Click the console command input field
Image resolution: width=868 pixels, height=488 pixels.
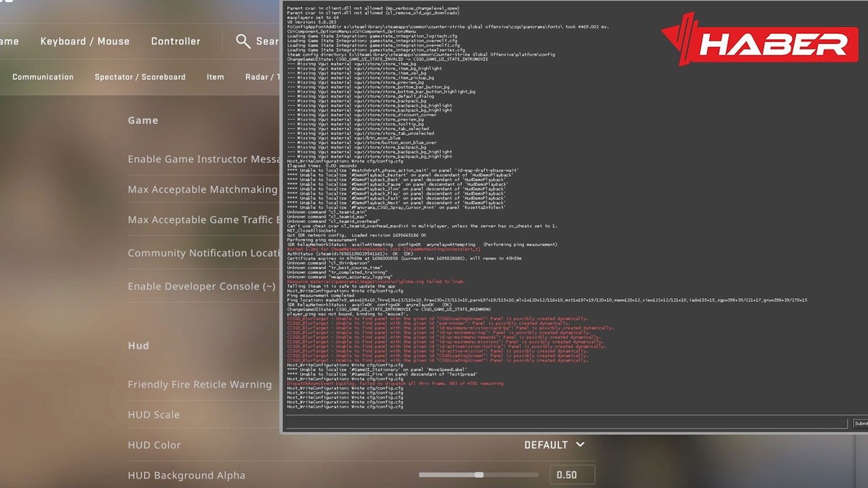point(566,424)
